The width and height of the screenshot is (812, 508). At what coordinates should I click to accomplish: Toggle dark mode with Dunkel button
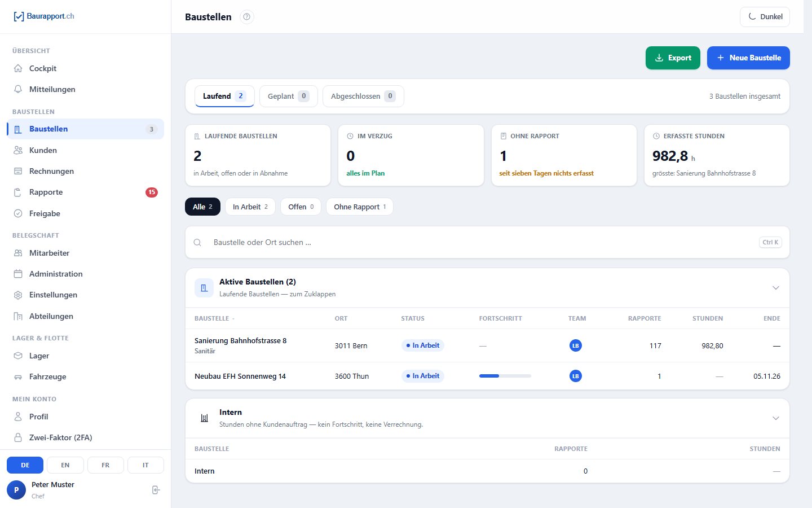(x=765, y=17)
